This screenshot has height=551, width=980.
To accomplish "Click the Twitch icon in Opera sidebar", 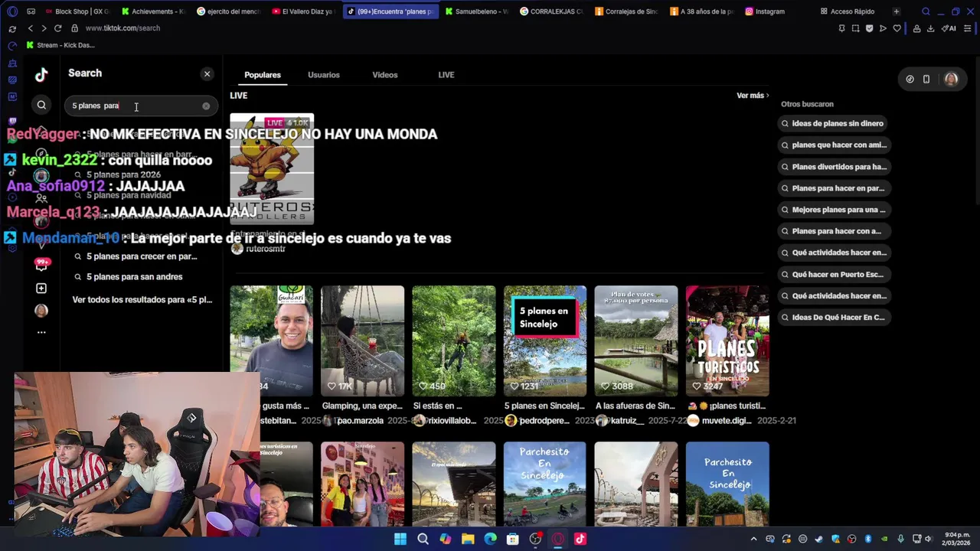I will (12, 121).
